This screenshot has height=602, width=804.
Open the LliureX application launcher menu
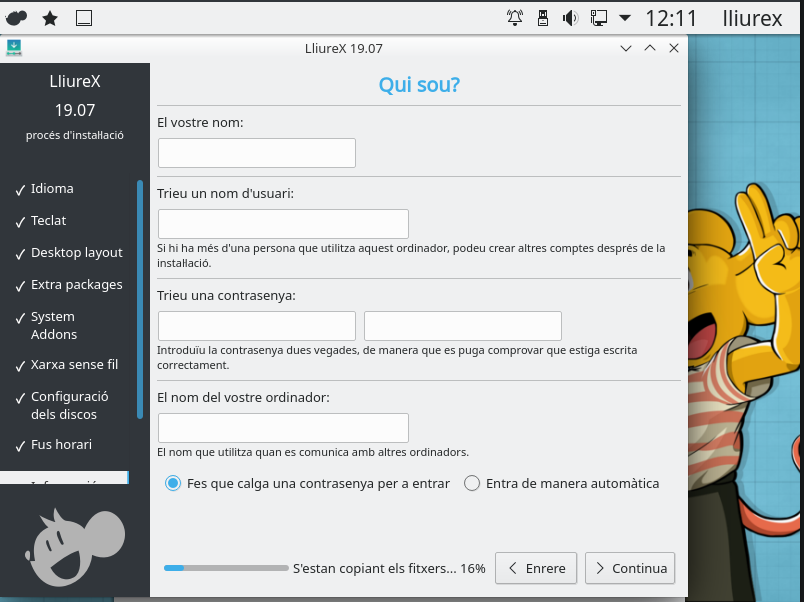17,17
